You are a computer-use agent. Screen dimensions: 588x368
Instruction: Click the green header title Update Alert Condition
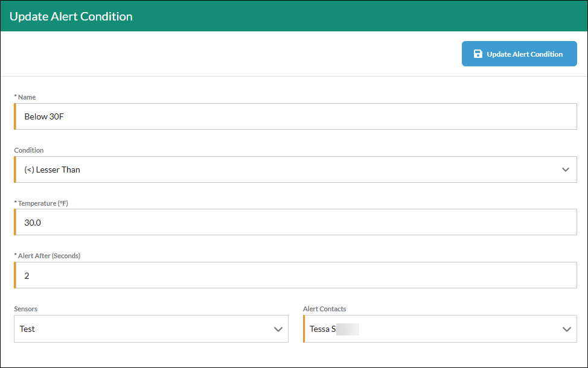(x=71, y=16)
